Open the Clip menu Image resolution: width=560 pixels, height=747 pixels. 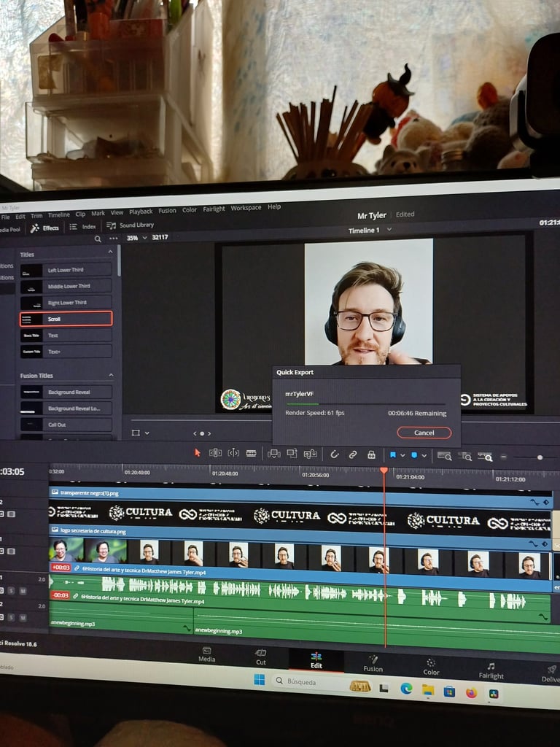coord(80,214)
